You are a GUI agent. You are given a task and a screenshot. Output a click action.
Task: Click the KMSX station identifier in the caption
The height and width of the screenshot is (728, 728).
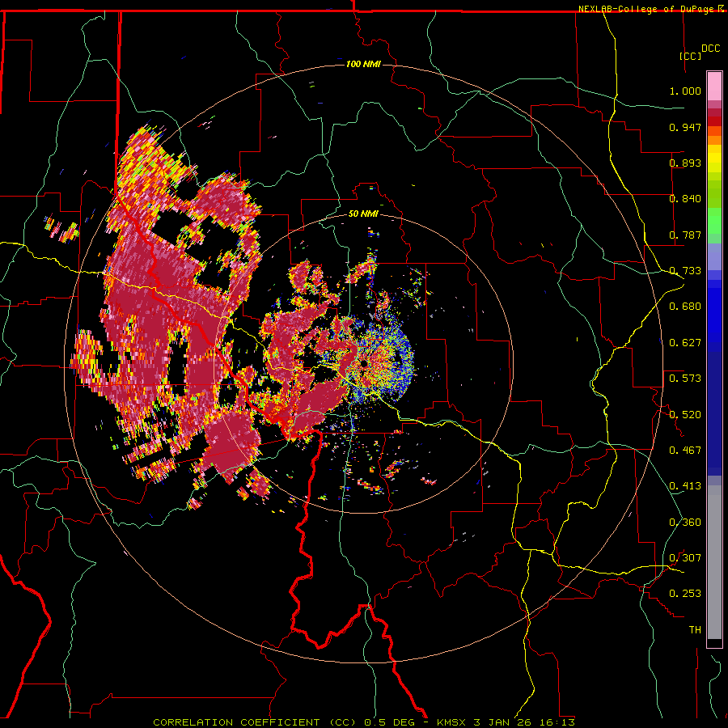pos(451,722)
